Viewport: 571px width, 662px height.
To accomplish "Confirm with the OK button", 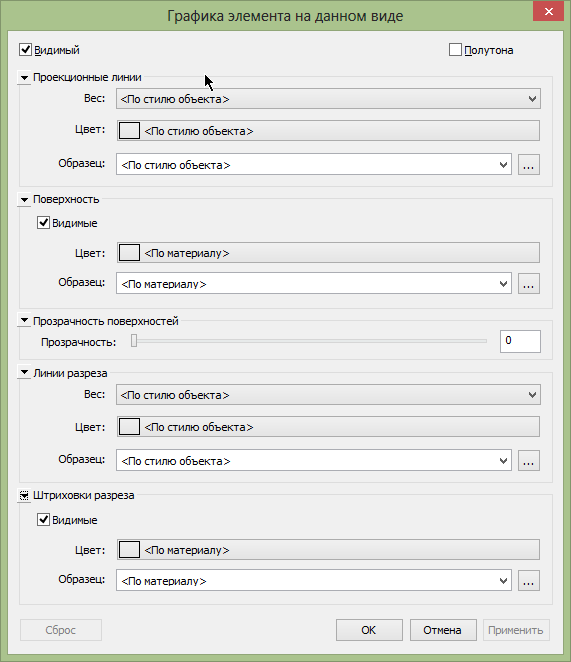I will [x=369, y=630].
